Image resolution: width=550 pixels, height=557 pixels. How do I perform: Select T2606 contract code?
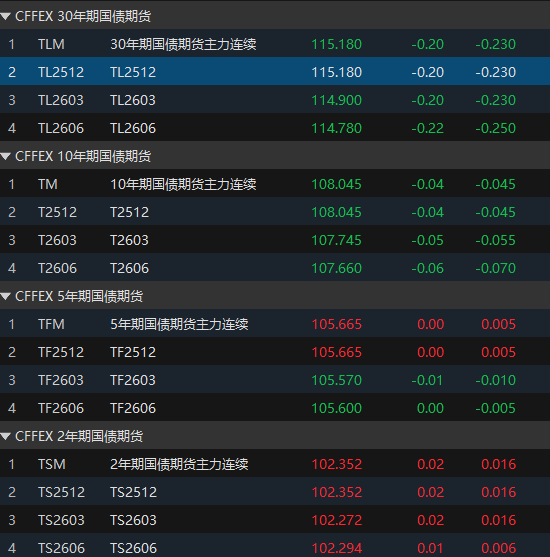coord(57,268)
